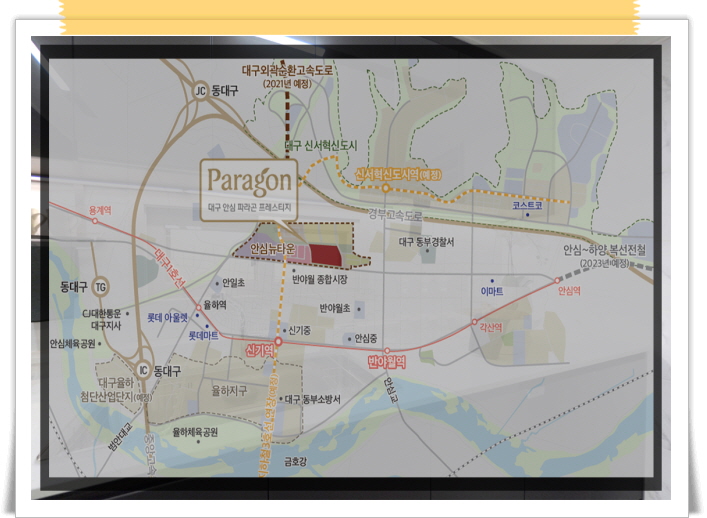Click the 이마트 label
This screenshot has width=707, height=518.
(492, 291)
